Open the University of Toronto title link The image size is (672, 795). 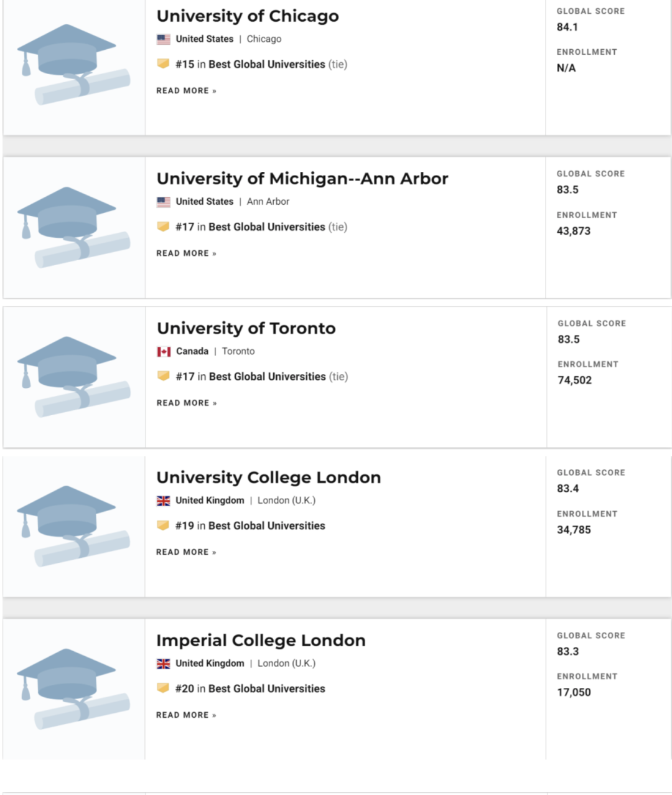246,328
